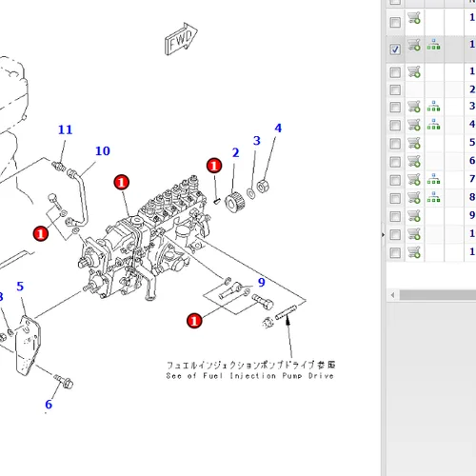Click the parts list horizontal scrollbar track
This screenshot has width=476, height=476.
tap(437, 295)
